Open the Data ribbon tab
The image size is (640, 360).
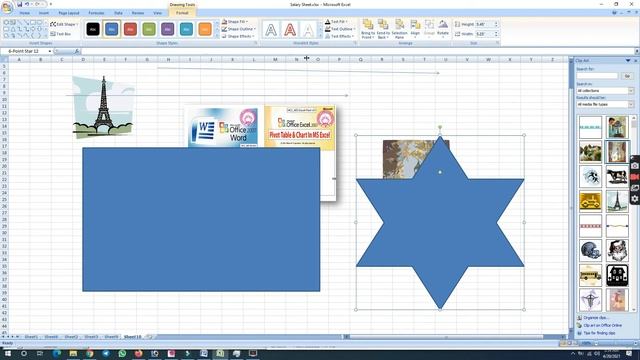(x=118, y=13)
